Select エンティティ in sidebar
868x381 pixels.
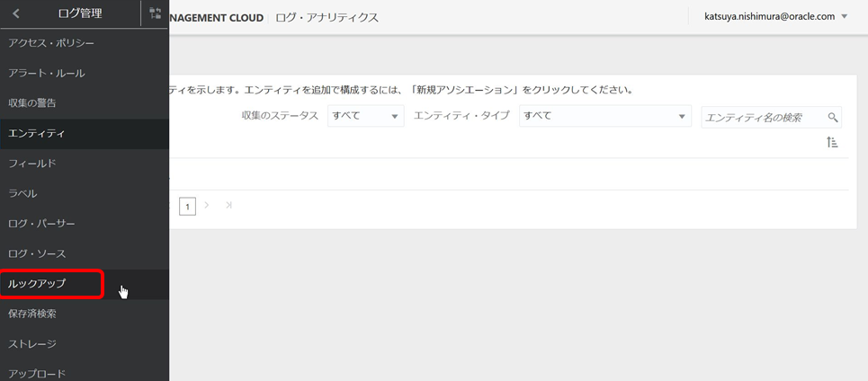[x=85, y=133]
